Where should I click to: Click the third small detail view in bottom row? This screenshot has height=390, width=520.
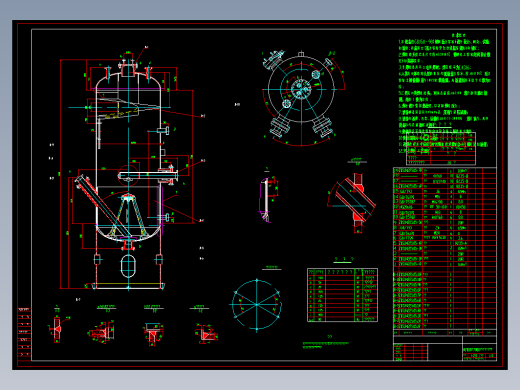(x=153, y=333)
